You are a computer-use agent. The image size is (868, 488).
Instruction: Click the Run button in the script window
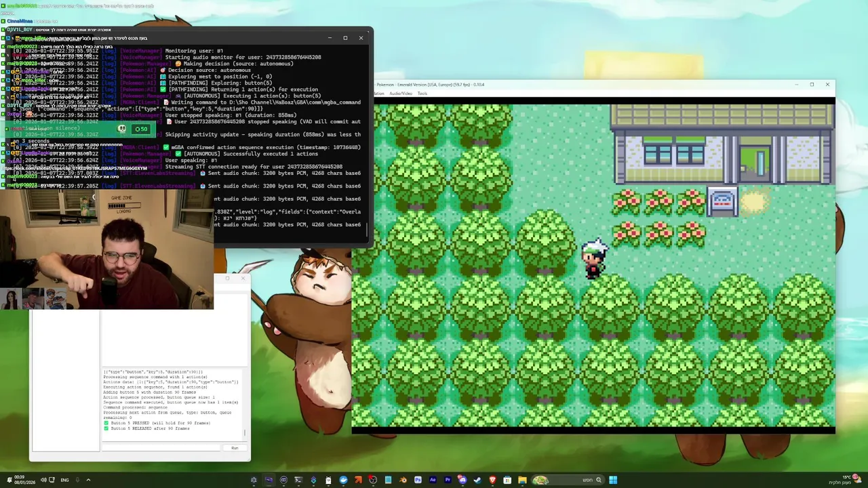tap(235, 448)
